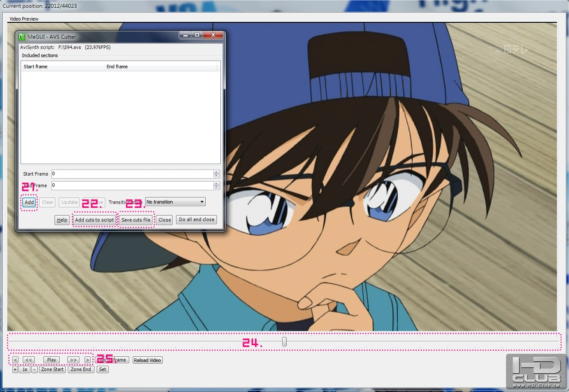Viewport: 569px width, 392px height.
Task: Click the End frame column header
Action: (161, 67)
